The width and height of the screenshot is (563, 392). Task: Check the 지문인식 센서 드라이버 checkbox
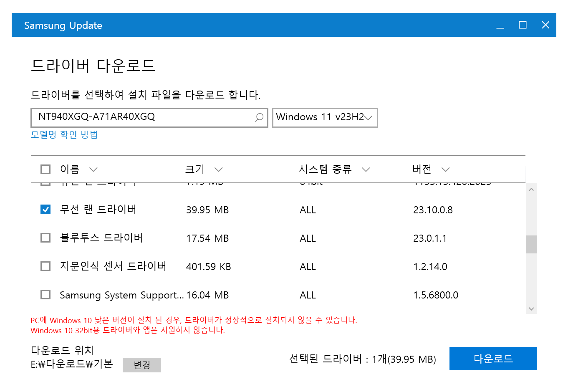tap(45, 266)
